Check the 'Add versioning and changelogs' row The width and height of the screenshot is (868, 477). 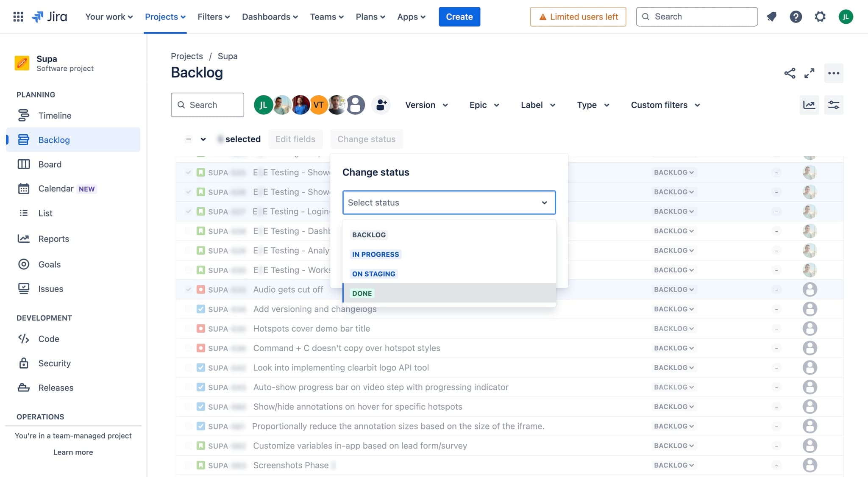(x=189, y=309)
